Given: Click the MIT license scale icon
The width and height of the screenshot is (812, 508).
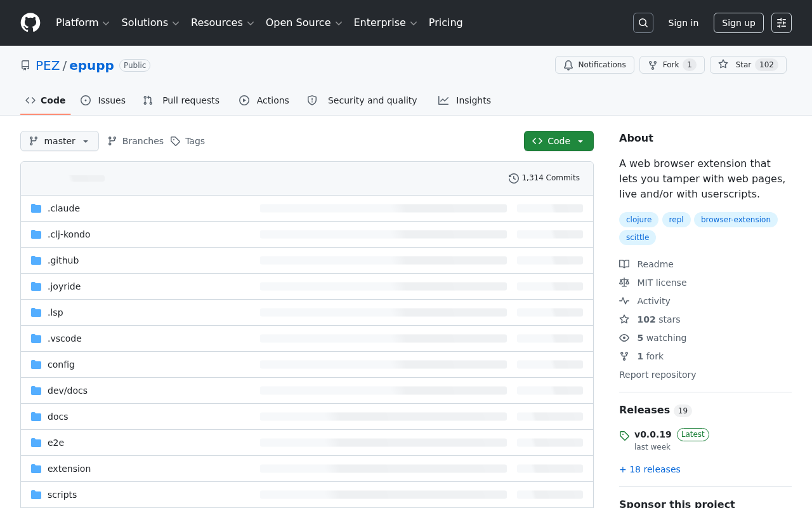Looking at the screenshot, I should [x=624, y=283].
